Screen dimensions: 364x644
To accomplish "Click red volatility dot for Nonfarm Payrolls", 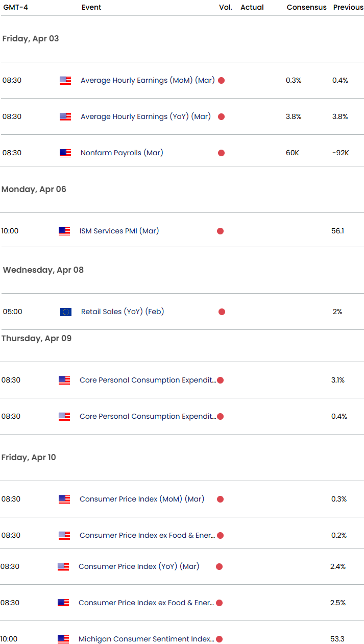I will point(221,153).
